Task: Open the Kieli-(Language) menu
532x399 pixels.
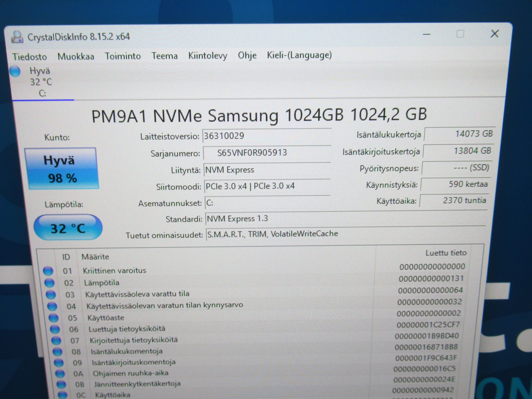Action: (x=300, y=55)
